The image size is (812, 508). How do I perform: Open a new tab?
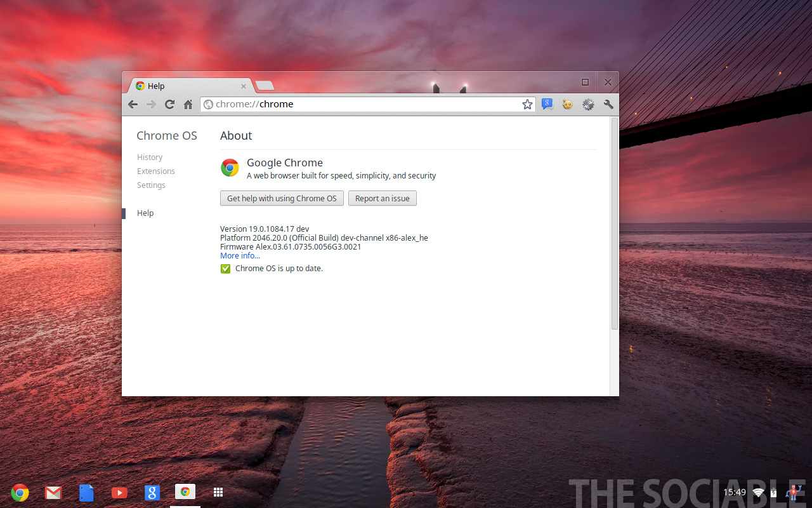tap(265, 86)
